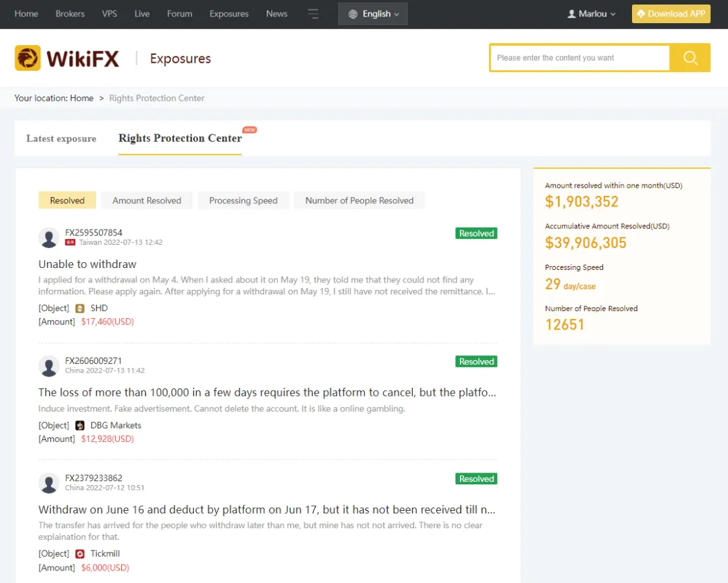The image size is (728, 583).
Task: Open Brokers in the top navigation
Action: 70,14
